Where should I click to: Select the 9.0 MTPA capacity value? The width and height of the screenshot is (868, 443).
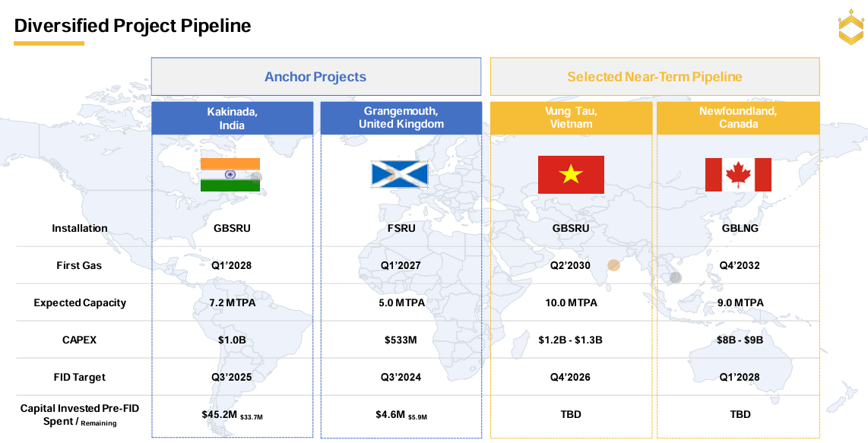coord(740,303)
